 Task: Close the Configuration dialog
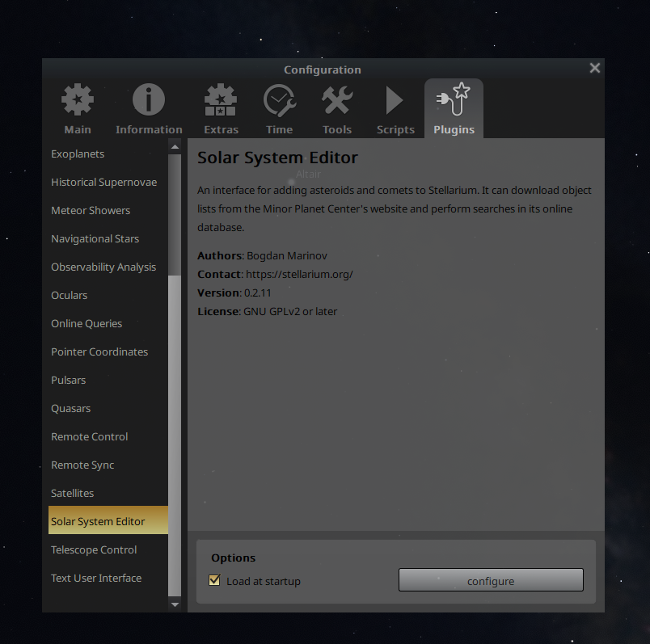(x=595, y=68)
